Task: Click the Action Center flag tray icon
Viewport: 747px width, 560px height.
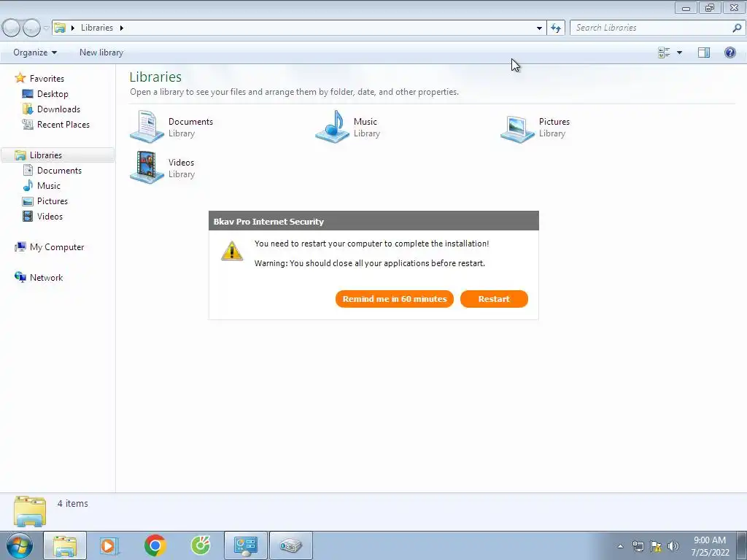Action: click(x=656, y=546)
